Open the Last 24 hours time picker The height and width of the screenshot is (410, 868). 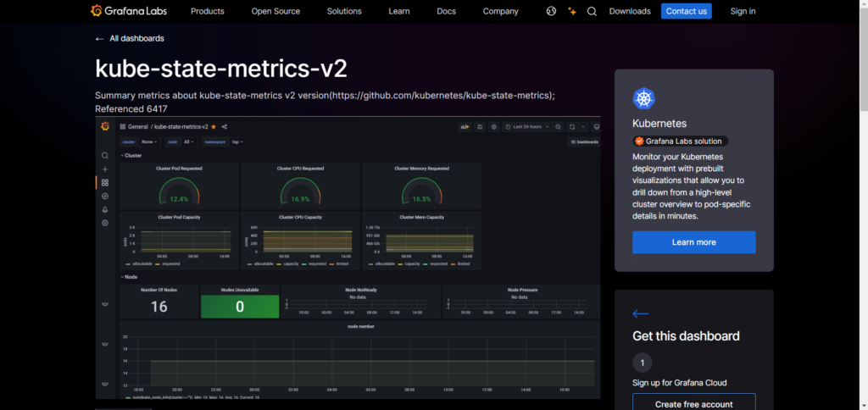(527, 127)
